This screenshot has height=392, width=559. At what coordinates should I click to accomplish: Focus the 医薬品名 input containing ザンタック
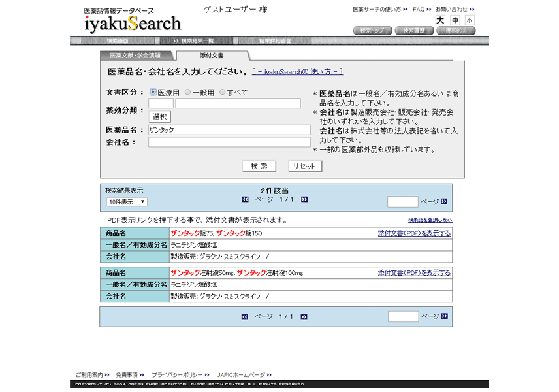pos(229,130)
